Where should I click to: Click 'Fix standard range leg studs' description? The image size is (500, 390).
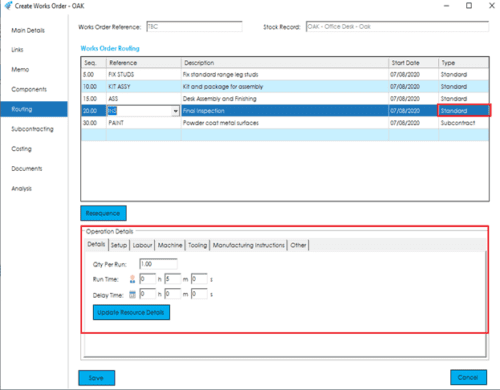pos(220,74)
